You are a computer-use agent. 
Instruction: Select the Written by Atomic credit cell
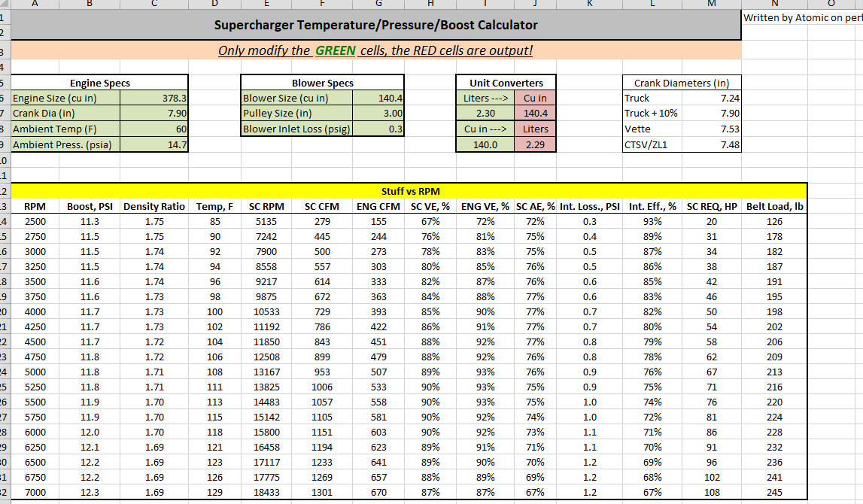coord(802,17)
